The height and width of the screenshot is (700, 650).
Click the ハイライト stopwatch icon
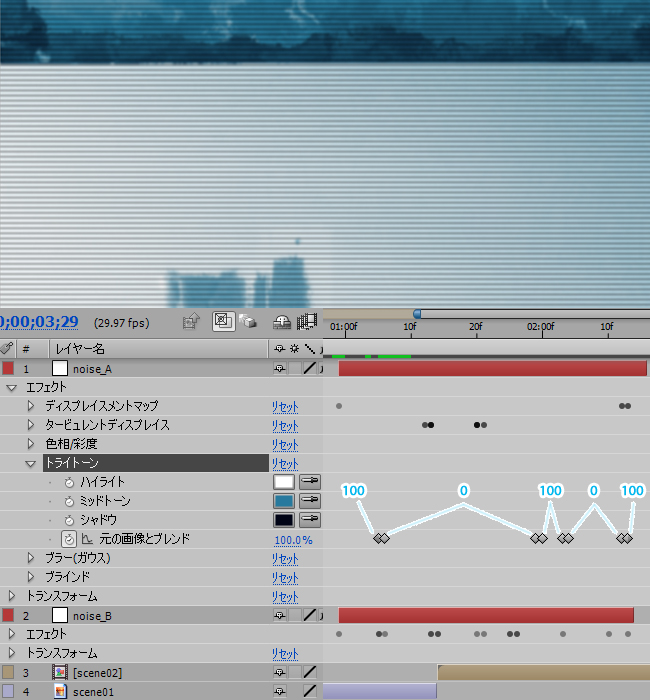tap(70, 482)
